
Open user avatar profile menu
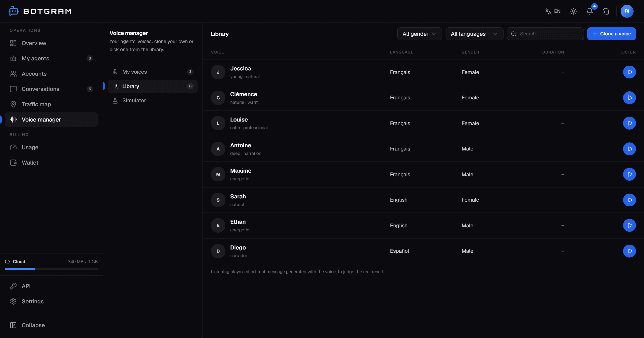(627, 11)
